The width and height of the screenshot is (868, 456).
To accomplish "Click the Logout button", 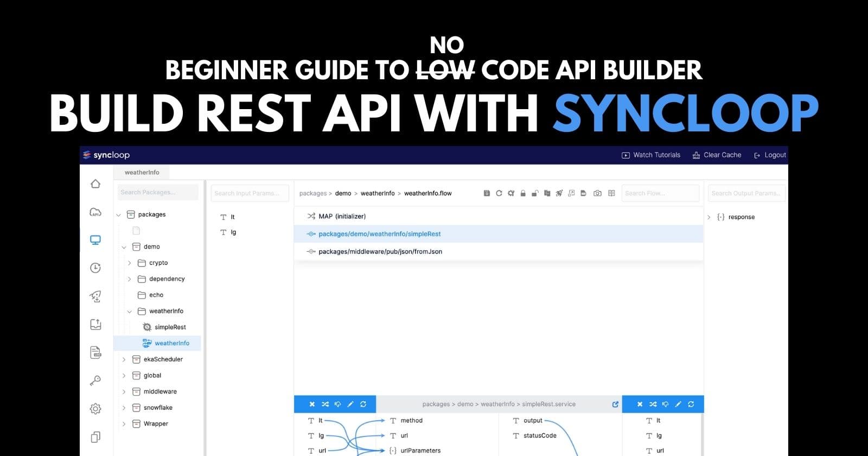I will [770, 155].
